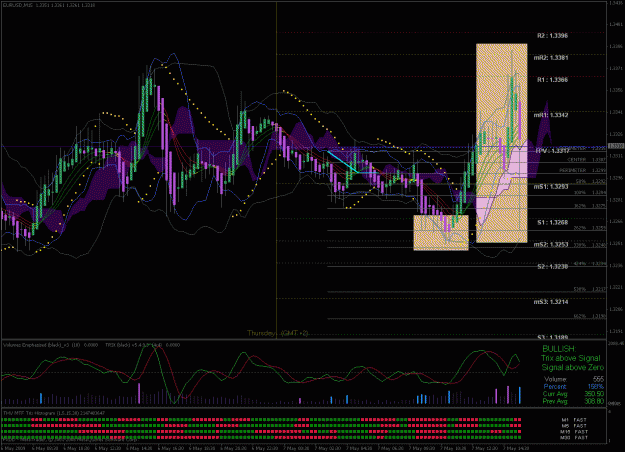Select the small orange highlighted rectangle
Screen dimensions: 625x452
click(x=441, y=233)
